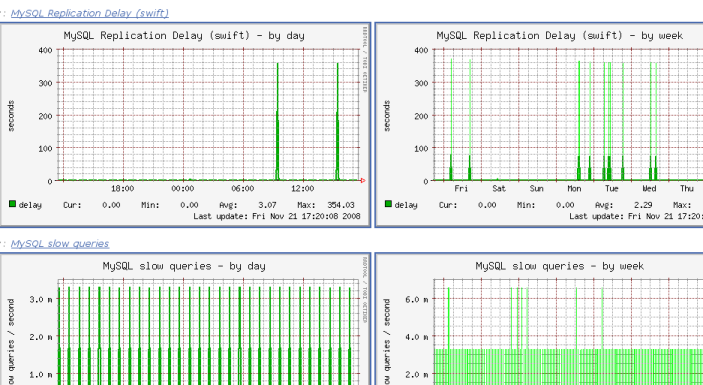Click the Tue label on the week axis
703x385 pixels.
point(612,189)
